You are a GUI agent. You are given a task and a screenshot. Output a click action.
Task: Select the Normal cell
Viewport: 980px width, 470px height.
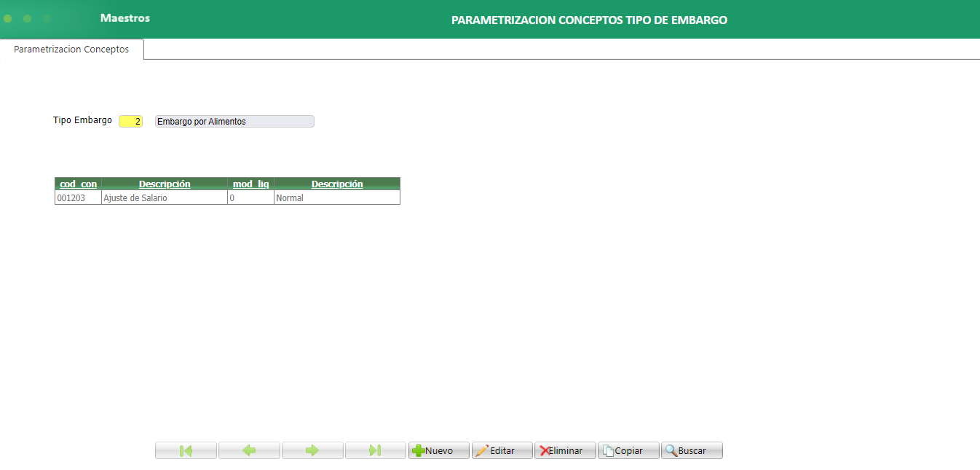click(x=337, y=197)
